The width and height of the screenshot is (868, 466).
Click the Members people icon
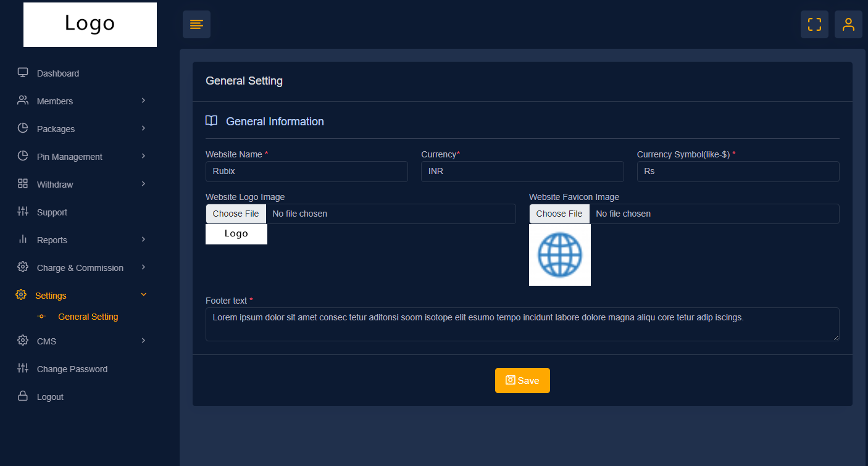(x=23, y=100)
